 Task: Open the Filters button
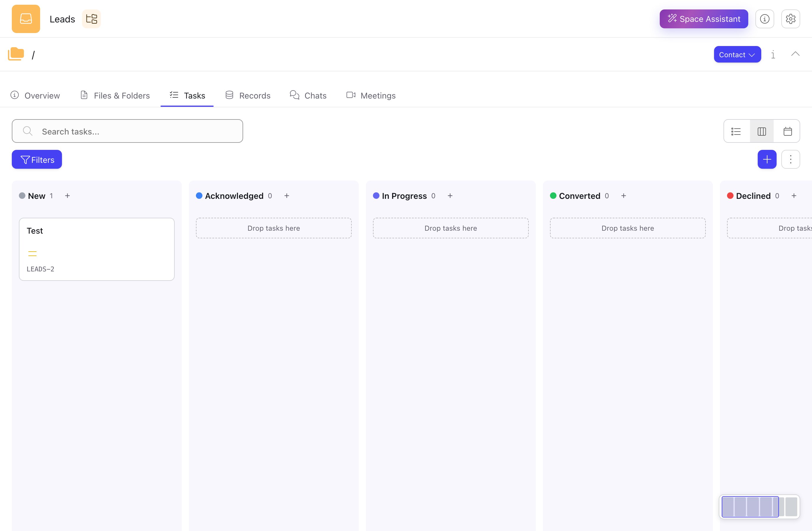37,160
